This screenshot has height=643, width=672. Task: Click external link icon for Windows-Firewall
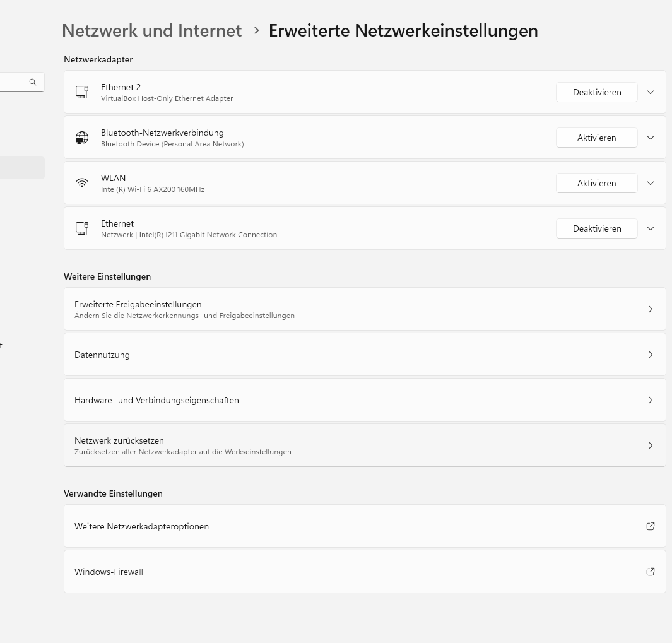click(651, 572)
